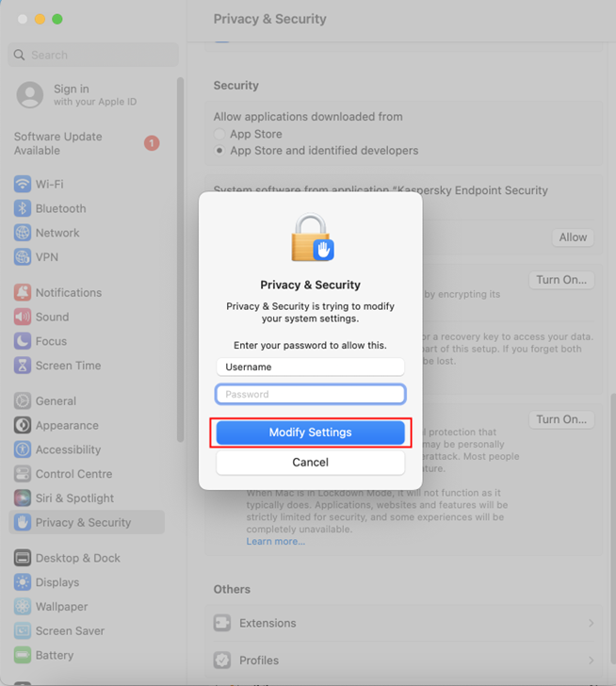The image size is (616, 686).
Task: Open the Learn more link
Action: [275, 542]
